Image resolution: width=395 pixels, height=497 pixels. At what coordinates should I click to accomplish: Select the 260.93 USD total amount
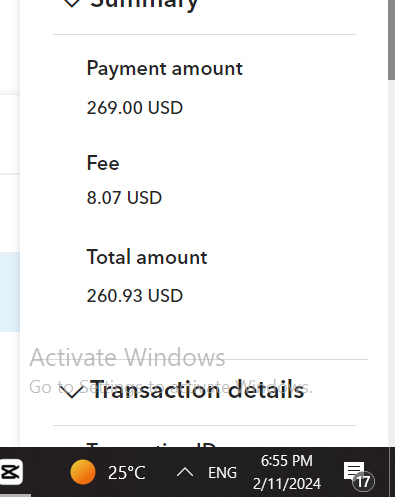click(x=135, y=296)
